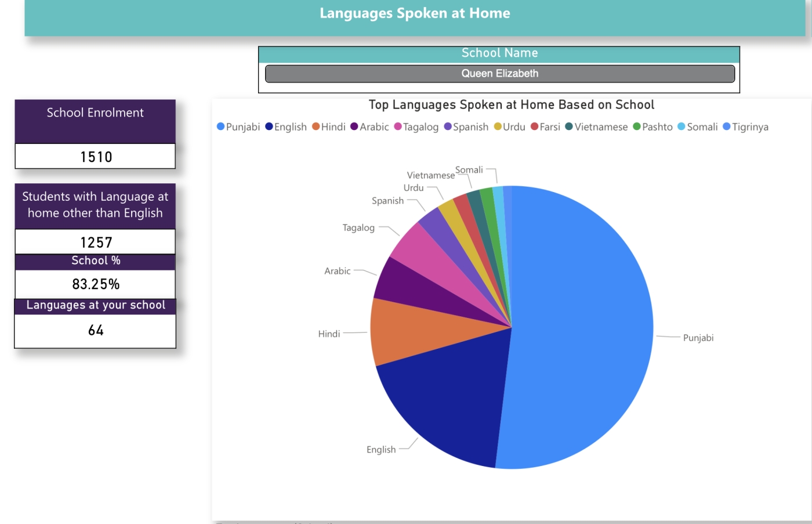Click the Languages Spoken at Home title banner
This screenshot has height=524, width=812.
[x=415, y=14]
